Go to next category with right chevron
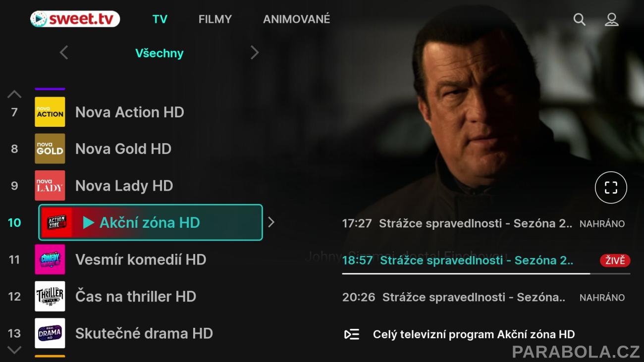 pyautogui.click(x=255, y=52)
